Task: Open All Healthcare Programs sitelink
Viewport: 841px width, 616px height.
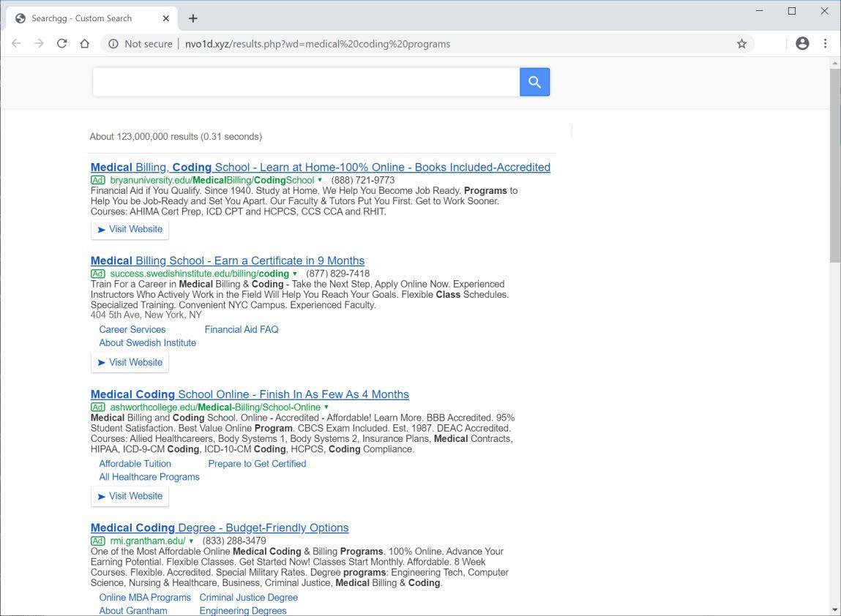Action: tap(149, 476)
